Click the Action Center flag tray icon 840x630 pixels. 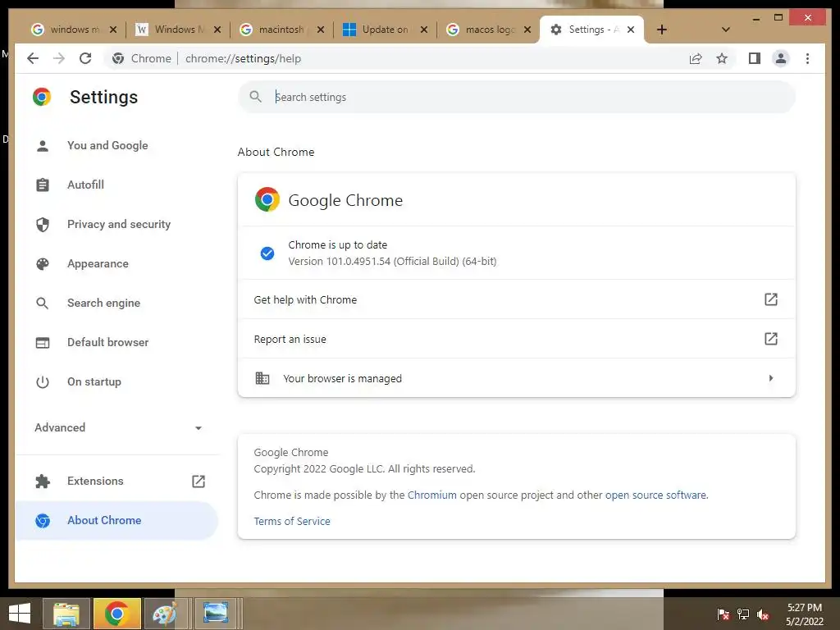click(x=723, y=614)
